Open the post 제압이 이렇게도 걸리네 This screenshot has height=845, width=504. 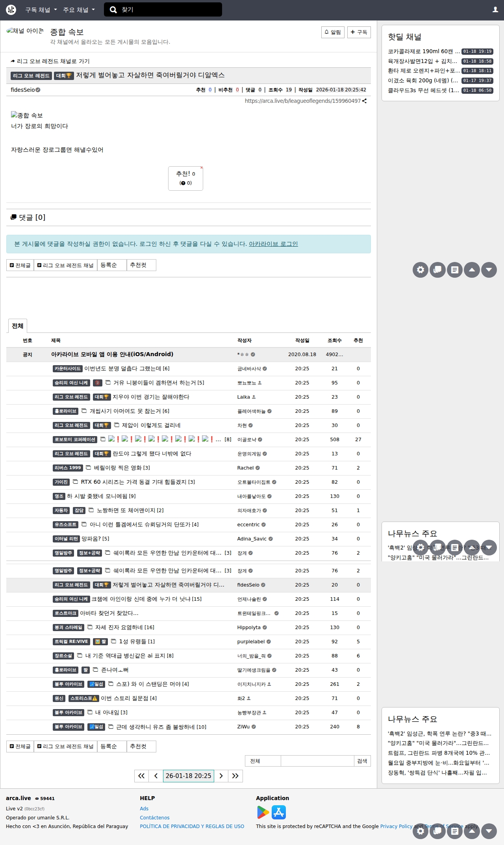point(151,425)
